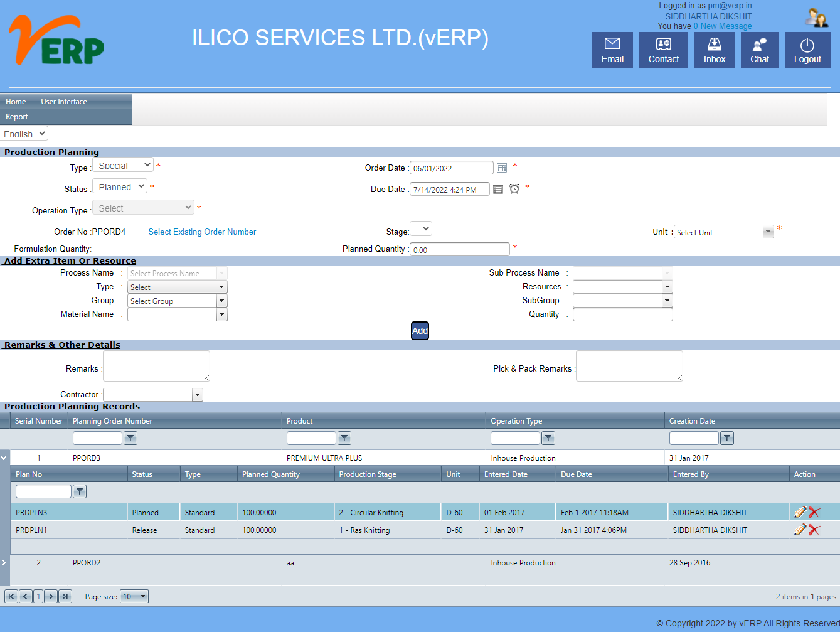
Task: Open the English language dropdown
Action: click(x=24, y=134)
